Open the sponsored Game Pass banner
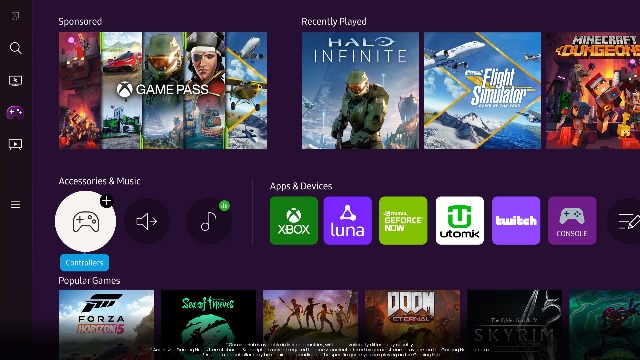 [163, 90]
